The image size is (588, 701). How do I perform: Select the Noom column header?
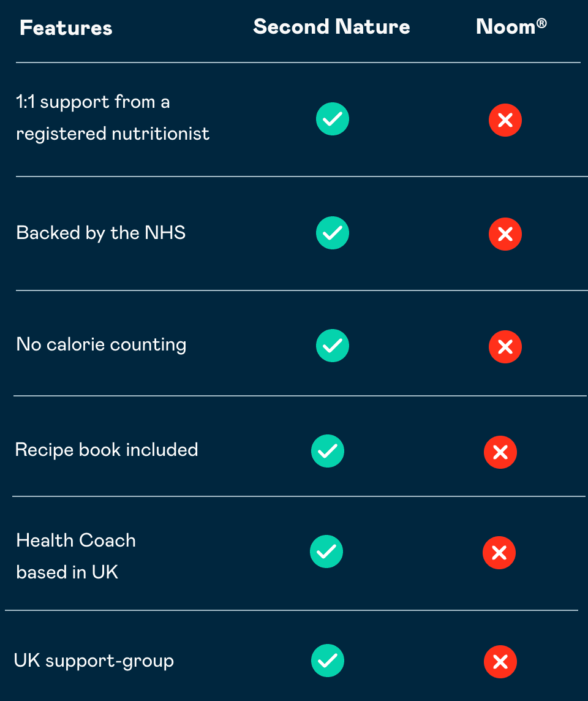[x=511, y=26]
